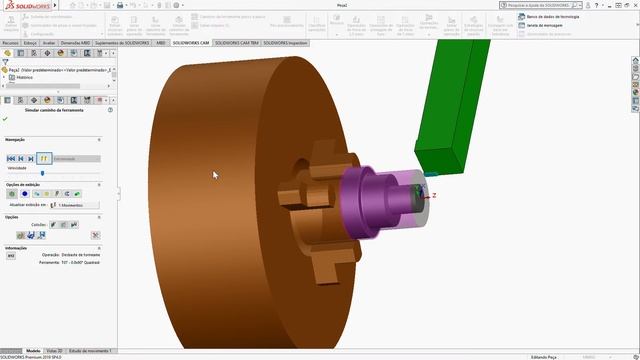Collapse Opções de exibição section
Viewport: 640px width, 360px height.
point(99,185)
